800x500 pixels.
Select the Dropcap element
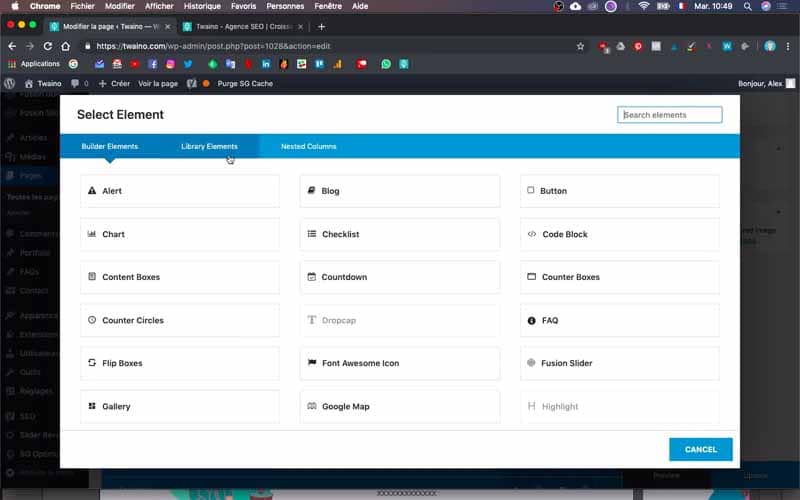click(399, 320)
